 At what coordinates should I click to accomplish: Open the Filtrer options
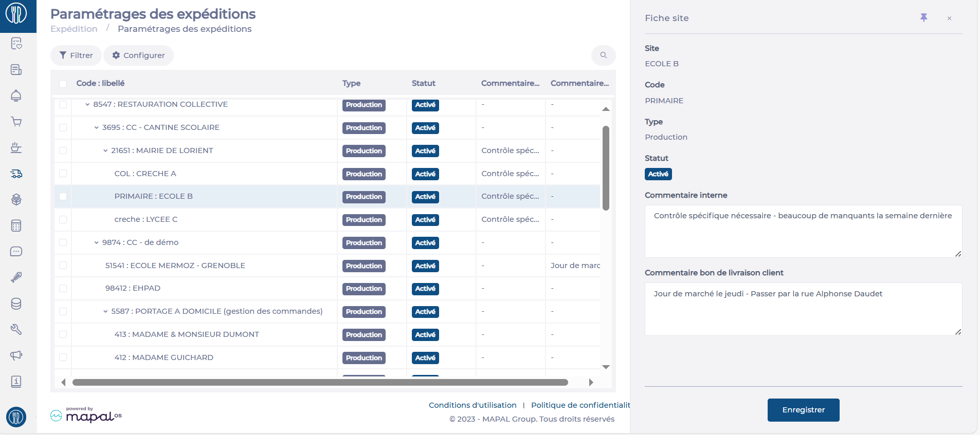pyautogui.click(x=76, y=55)
